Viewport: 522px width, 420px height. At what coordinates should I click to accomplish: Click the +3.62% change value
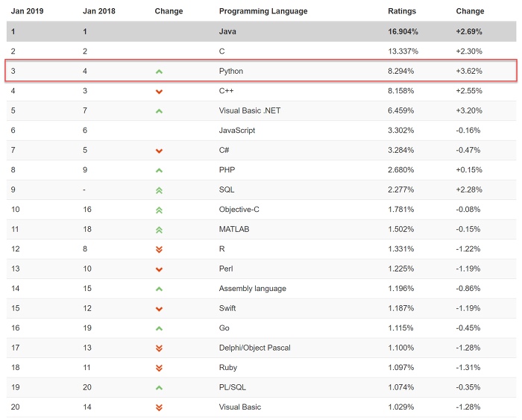coord(469,71)
